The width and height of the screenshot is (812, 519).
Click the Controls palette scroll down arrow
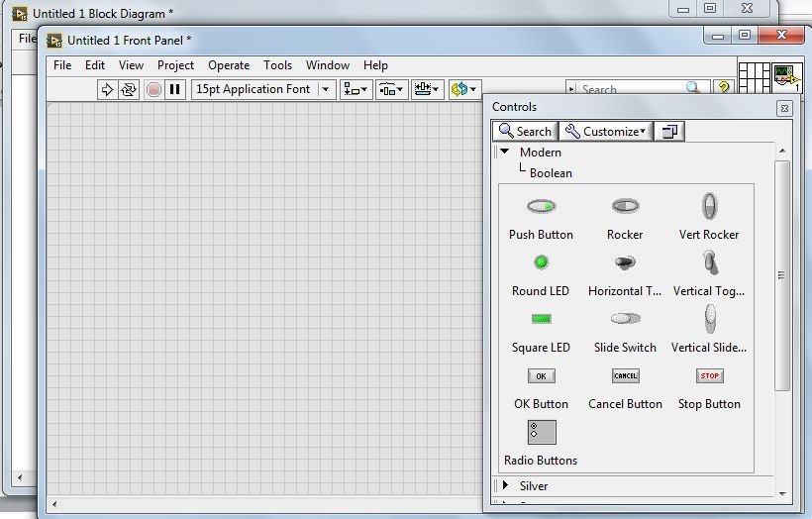click(782, 494)
